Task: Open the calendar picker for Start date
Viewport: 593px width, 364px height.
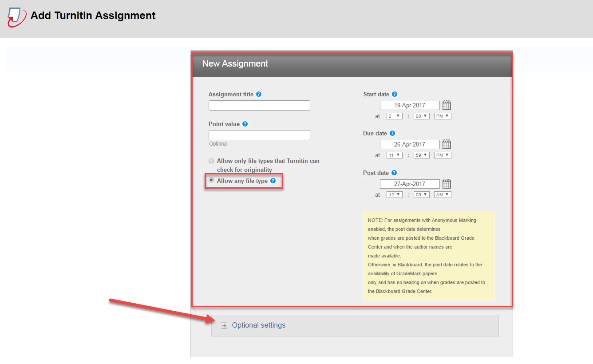Action: pos(446,105)
